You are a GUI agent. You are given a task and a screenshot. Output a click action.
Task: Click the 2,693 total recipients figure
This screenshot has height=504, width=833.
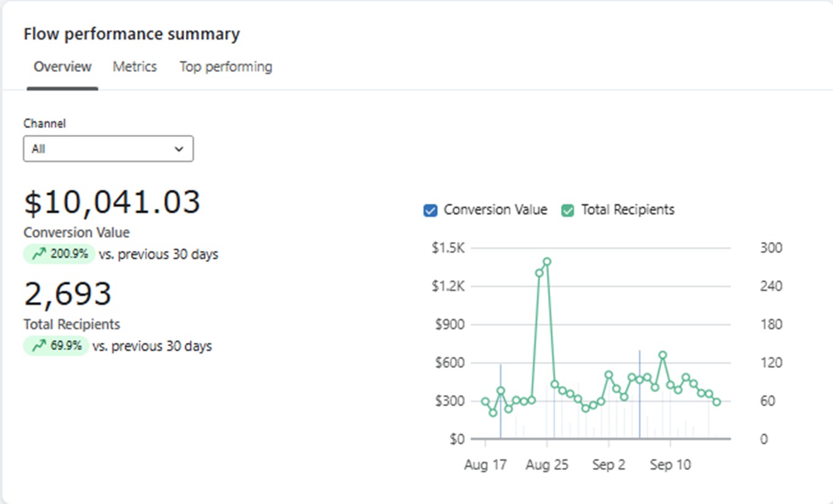pyautogui.click(x=68, y=294)
